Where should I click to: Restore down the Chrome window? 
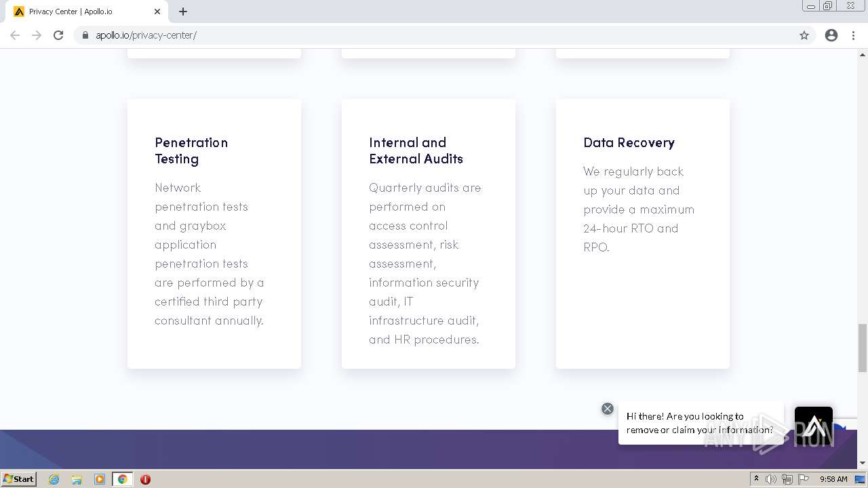[827, 6]
